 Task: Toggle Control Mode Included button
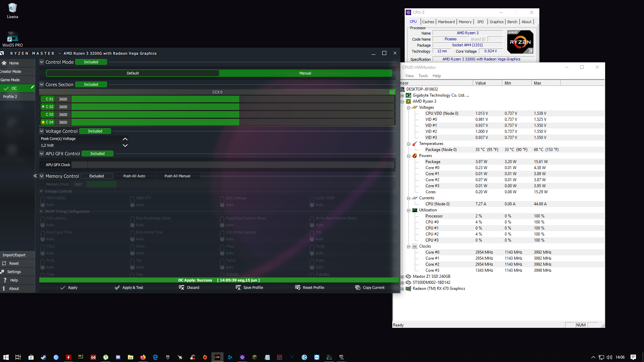(91, 62)
